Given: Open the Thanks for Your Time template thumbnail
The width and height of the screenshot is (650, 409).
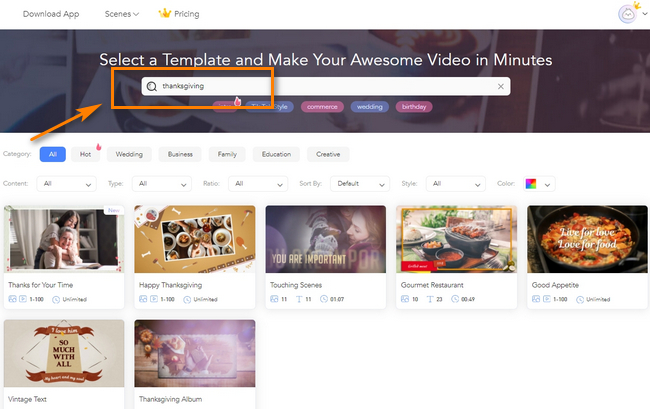Looking at the screenshot, I should pyautogui.click(x=64, y=239).
